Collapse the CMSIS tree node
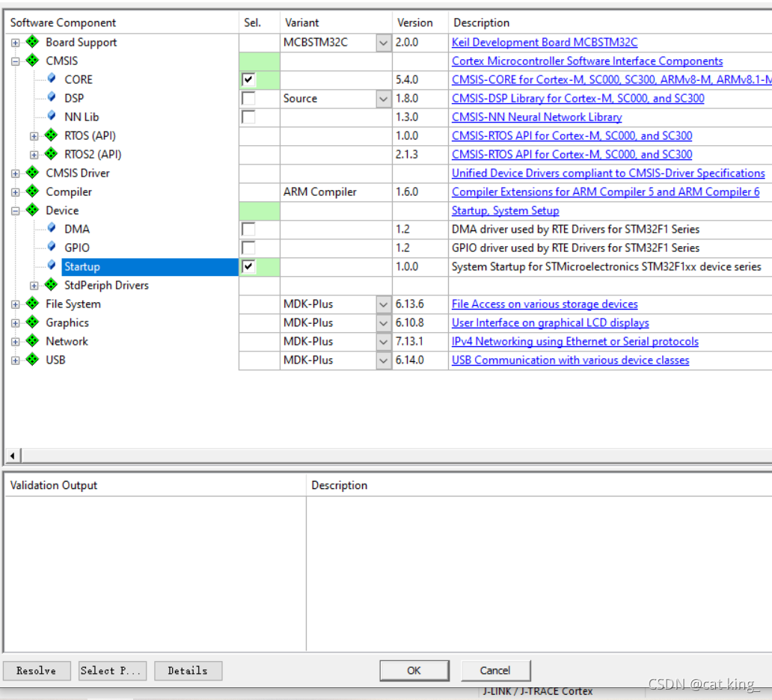 (x=15, y=61)
